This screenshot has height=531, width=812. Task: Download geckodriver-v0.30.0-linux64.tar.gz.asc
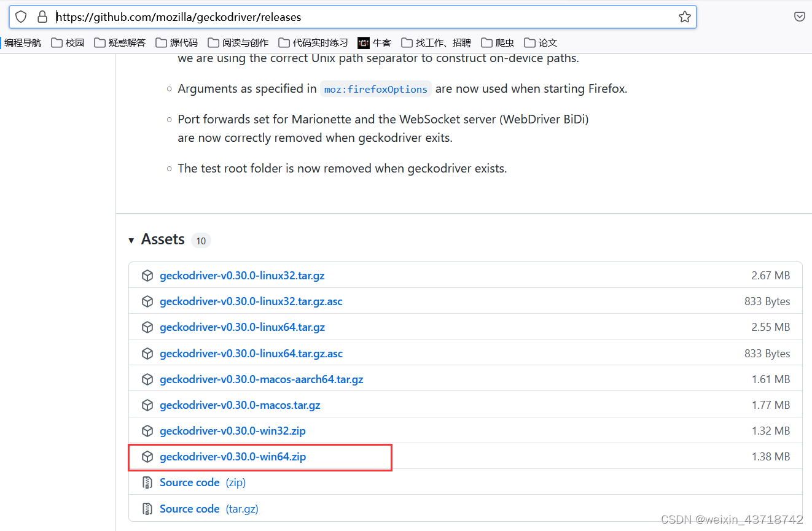click(251, 354)
